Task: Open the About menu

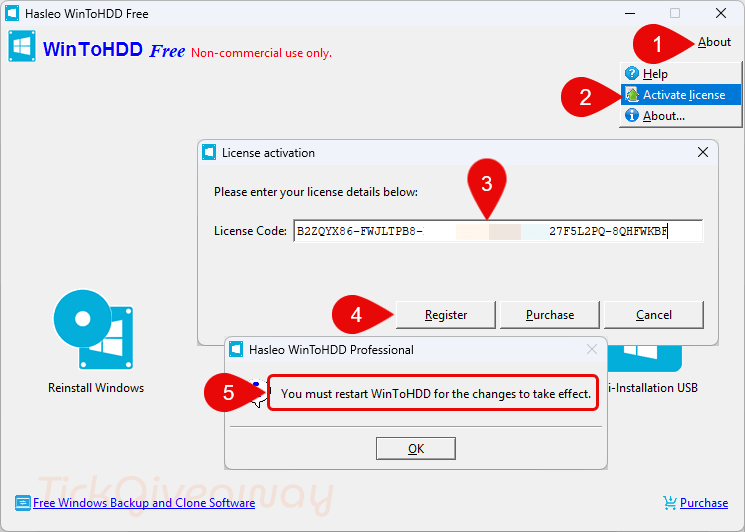Action: pos(714,42)
